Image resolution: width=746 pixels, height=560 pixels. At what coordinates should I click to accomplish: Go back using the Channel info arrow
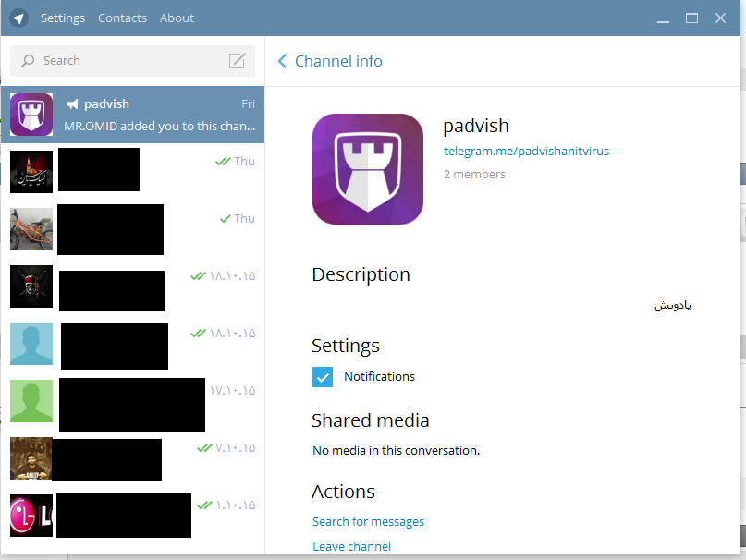tap(283, 61)
